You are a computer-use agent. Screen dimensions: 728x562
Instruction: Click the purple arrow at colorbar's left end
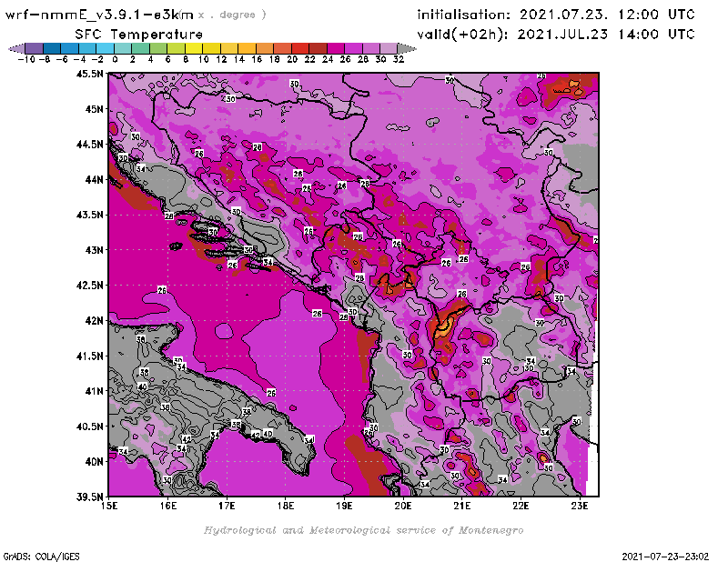[x=15, y=48]
